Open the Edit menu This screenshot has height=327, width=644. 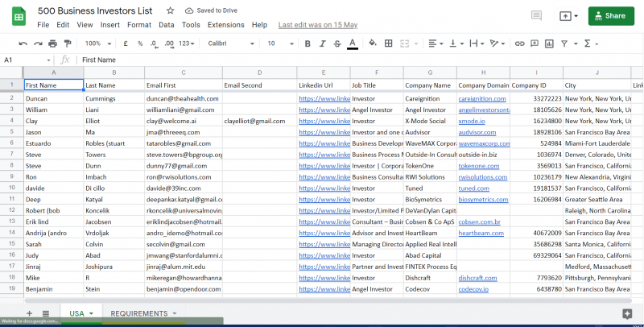tap(63, 25)
